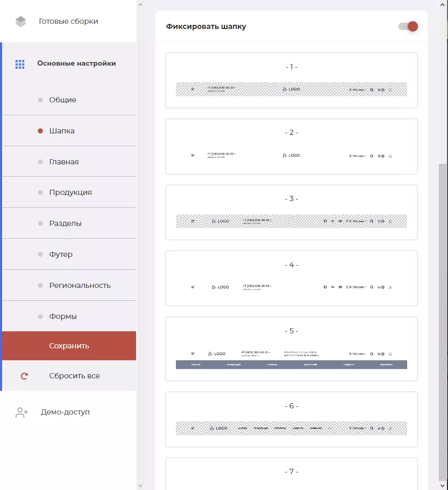Click the add-user icon near Демо-доступ

tap(22, 412)
